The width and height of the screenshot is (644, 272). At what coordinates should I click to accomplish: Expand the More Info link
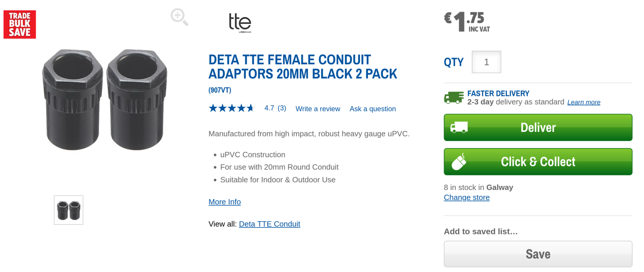pos(225,202)
